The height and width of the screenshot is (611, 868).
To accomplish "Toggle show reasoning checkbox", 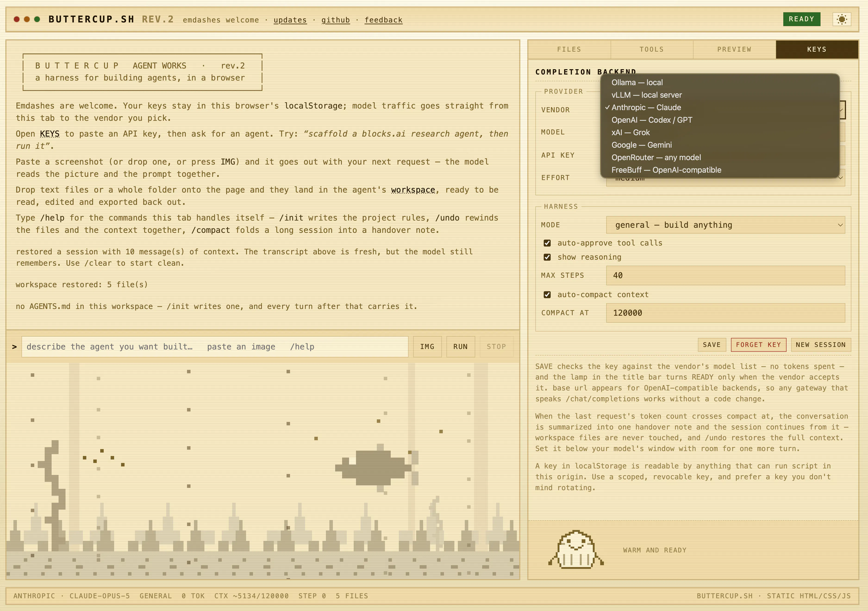I will 547,257.
